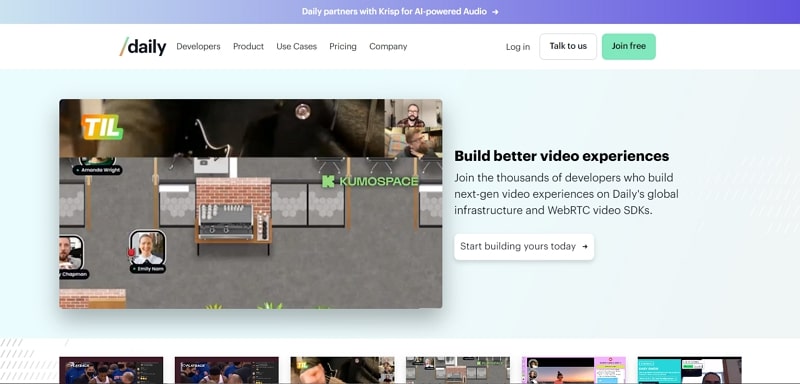Click Start building yours today button
The width and height of the screenshot is (800, 384).
click(524, 247)
